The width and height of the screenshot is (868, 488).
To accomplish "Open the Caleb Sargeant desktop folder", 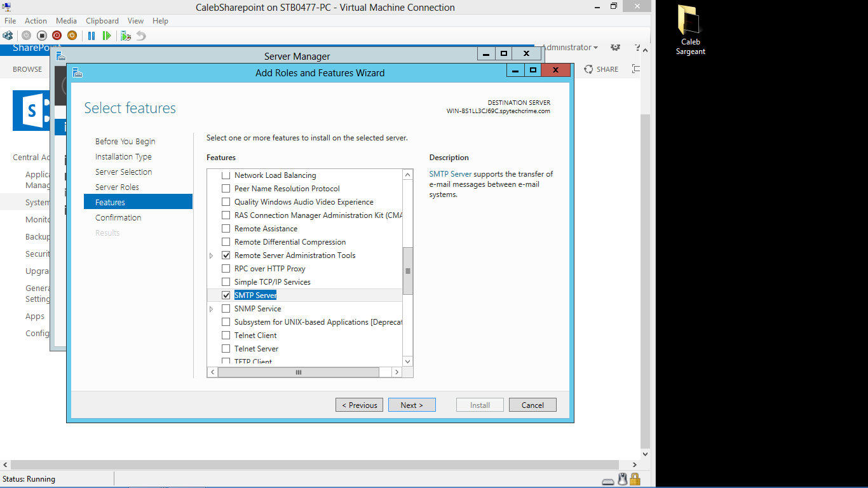I will (x=690, y=30).
